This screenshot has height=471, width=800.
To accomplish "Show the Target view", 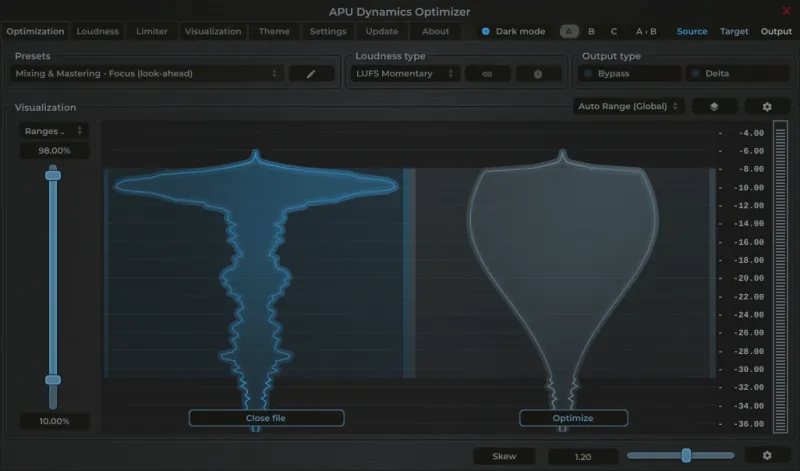I will click(734, 31).
